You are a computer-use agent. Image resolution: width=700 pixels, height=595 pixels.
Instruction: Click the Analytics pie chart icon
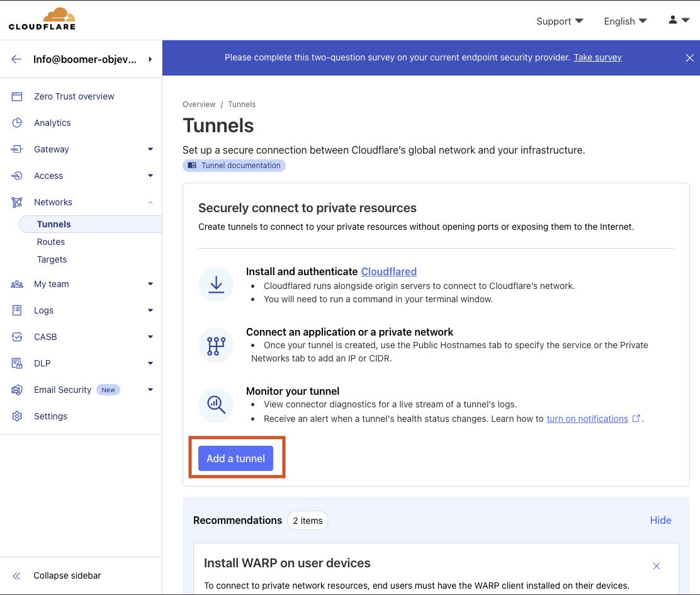(17, 123)
